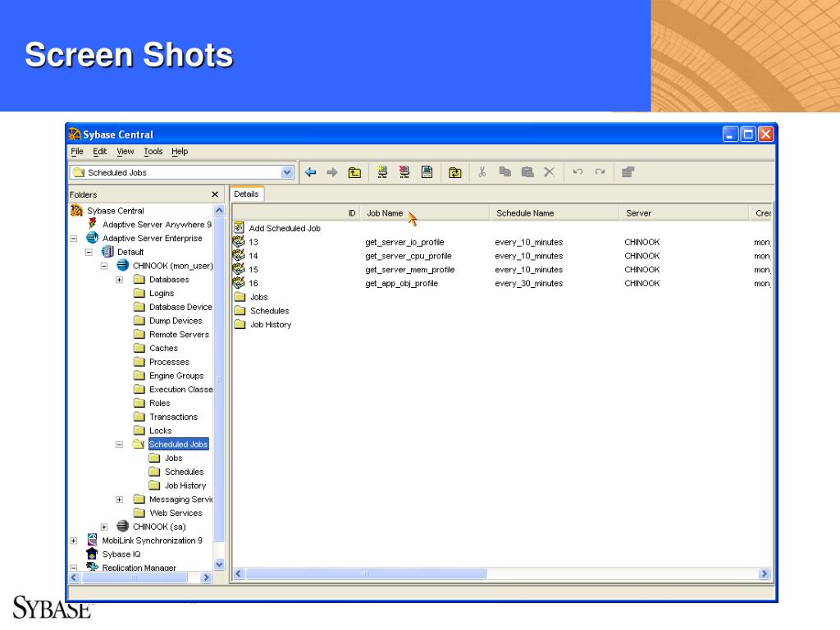This screenshot has width=840, height=630.
Task: Click the Add Scheduled Job icon
Action: (x=239, y=228)
